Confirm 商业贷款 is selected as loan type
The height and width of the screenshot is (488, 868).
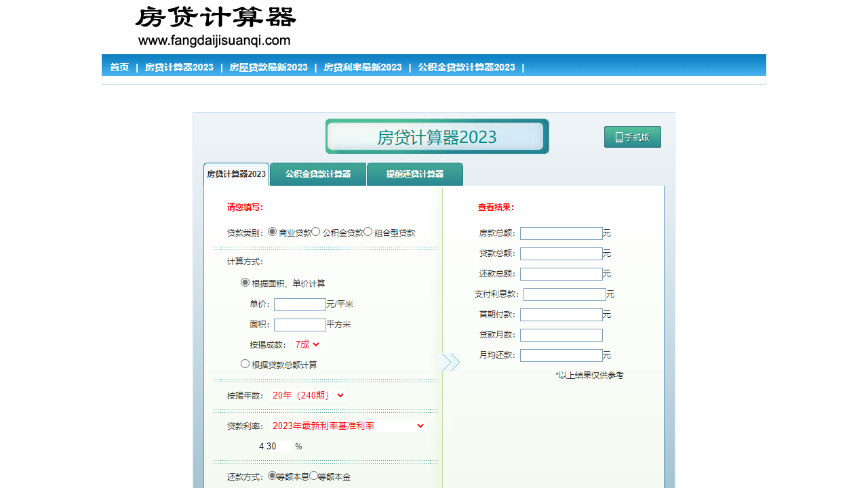[x=271, y=231]
